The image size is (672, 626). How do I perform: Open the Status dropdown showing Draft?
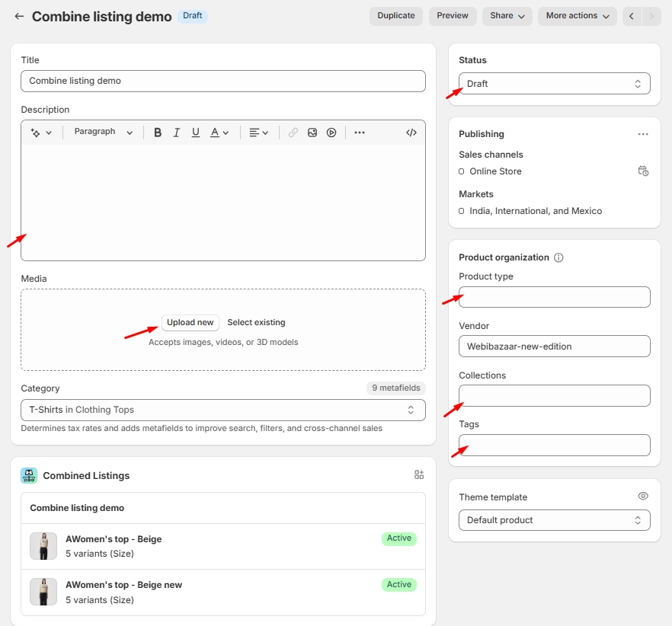pyautogui.click(x=554, y=84)
